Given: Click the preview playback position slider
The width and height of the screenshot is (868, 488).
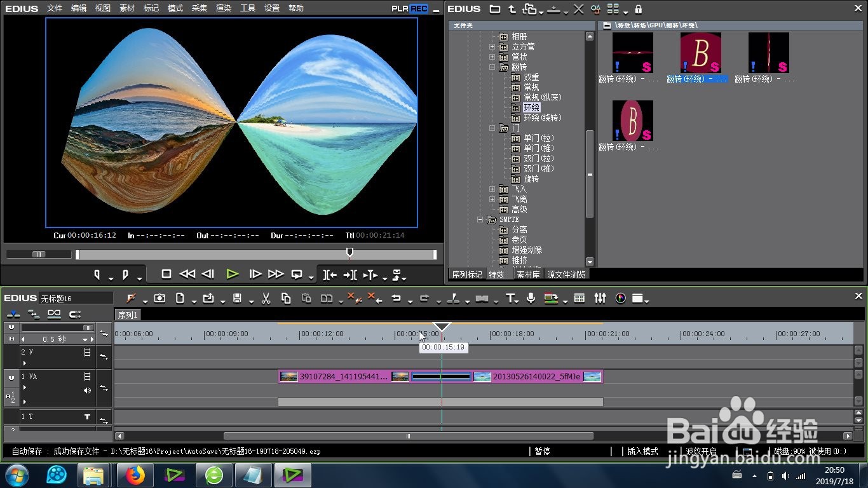Looking at the screenshot, I should (349, 254).
